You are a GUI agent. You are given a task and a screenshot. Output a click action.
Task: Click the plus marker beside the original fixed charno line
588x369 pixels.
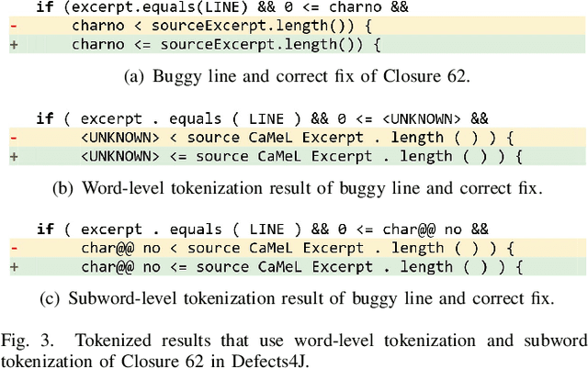pyautogui.click(x=14, y=43)
